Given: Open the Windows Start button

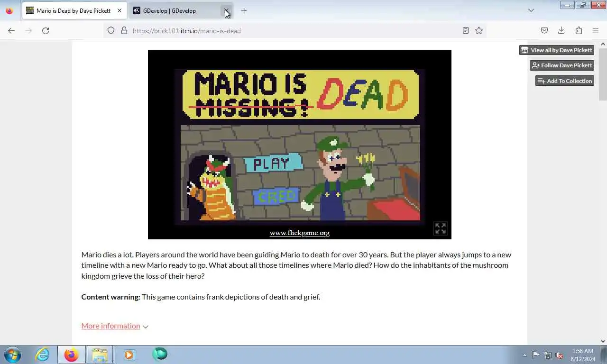Looking at the screenshot, I should click(13, 355).
